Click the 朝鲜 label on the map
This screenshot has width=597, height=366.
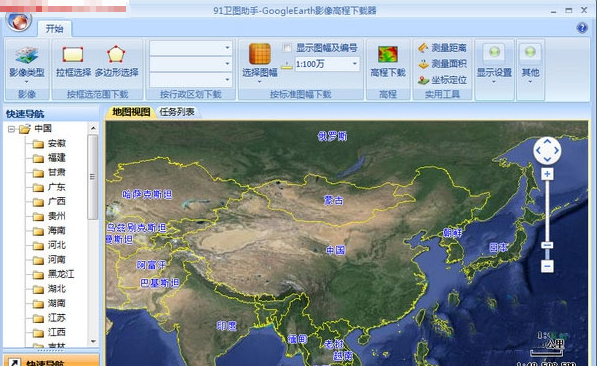pyautogui.click(x=452, y=233)
